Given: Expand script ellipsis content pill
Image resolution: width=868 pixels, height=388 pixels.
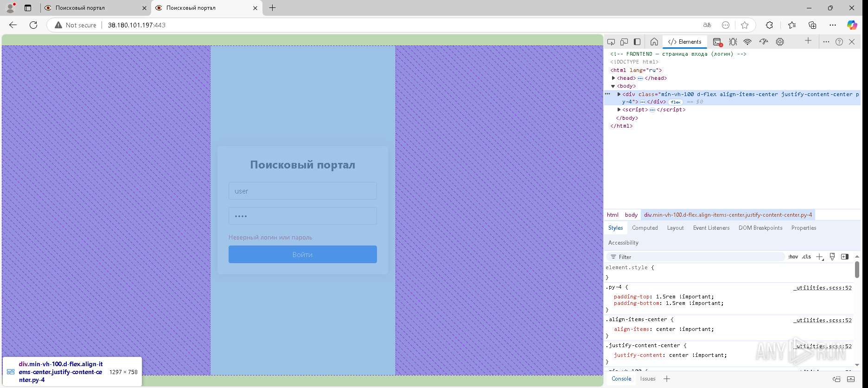Looking at the screenshot, I should [652, 110].
